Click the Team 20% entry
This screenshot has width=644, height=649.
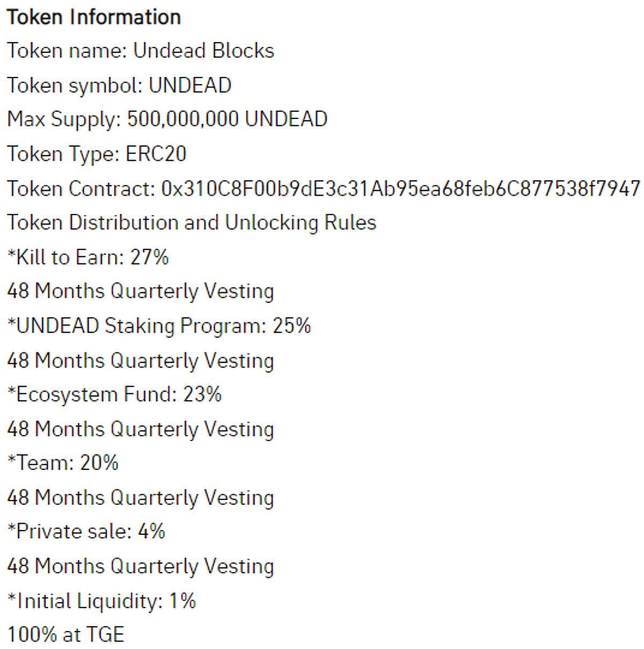pos(63,463)
